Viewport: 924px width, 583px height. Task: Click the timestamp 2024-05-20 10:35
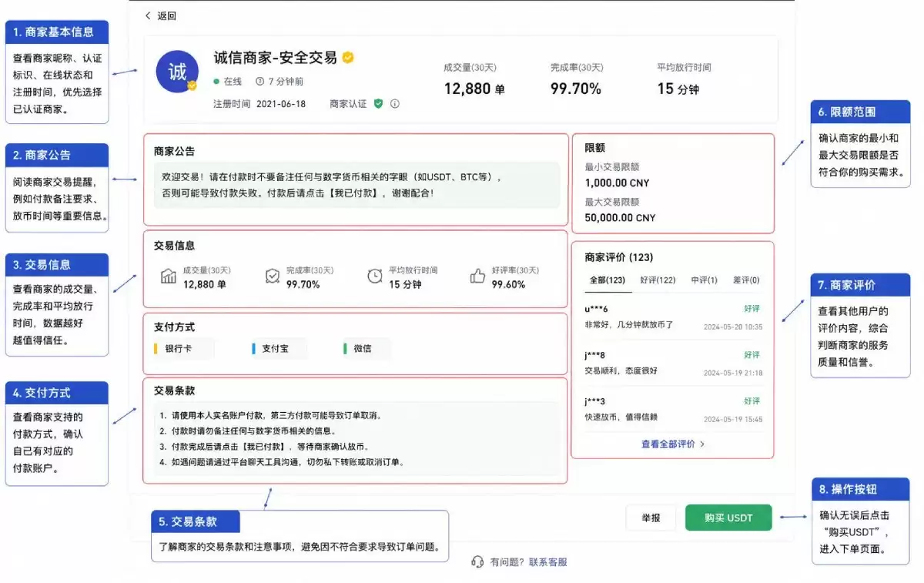(733, 327)
